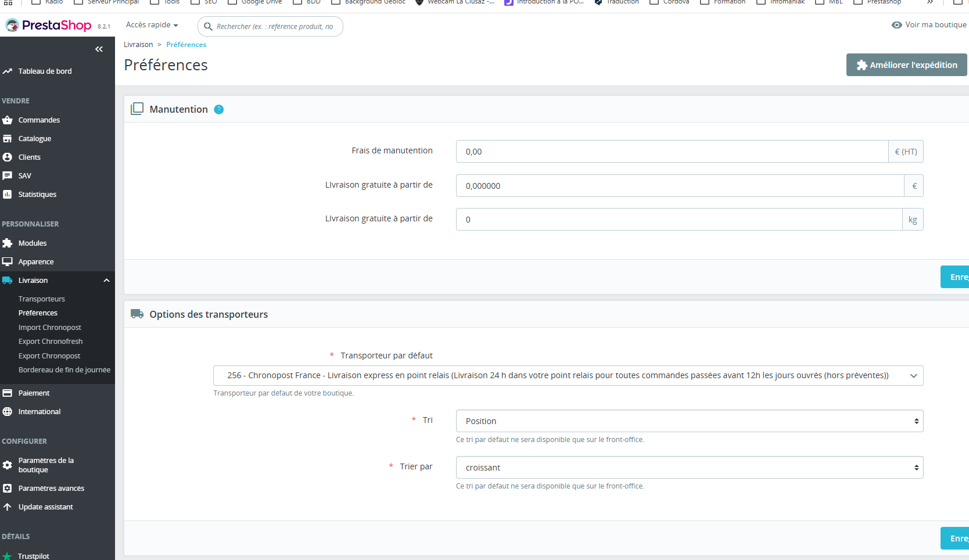Click the Livraison breadcrumb link
The width and height of the screenshot is (969, 560).
coord(138,45)
